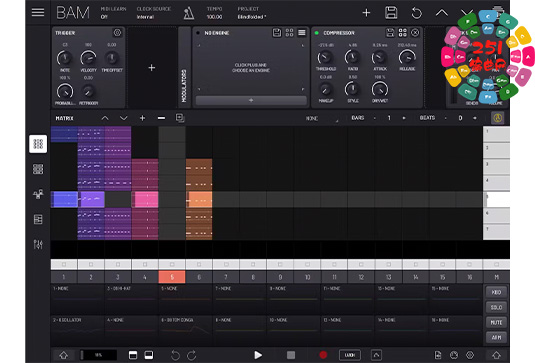Move down with Matrix down chevron
The image size is (535, 363).
[x=124, y=118]
